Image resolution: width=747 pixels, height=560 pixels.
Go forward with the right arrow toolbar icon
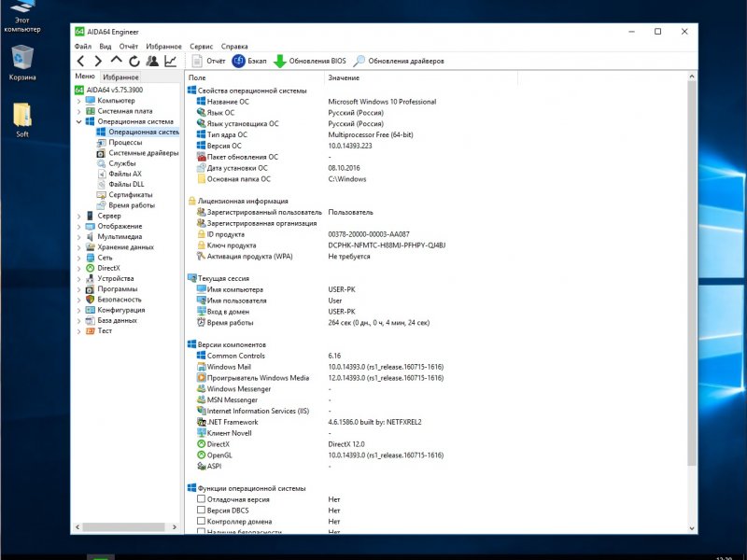pos(98,61)
